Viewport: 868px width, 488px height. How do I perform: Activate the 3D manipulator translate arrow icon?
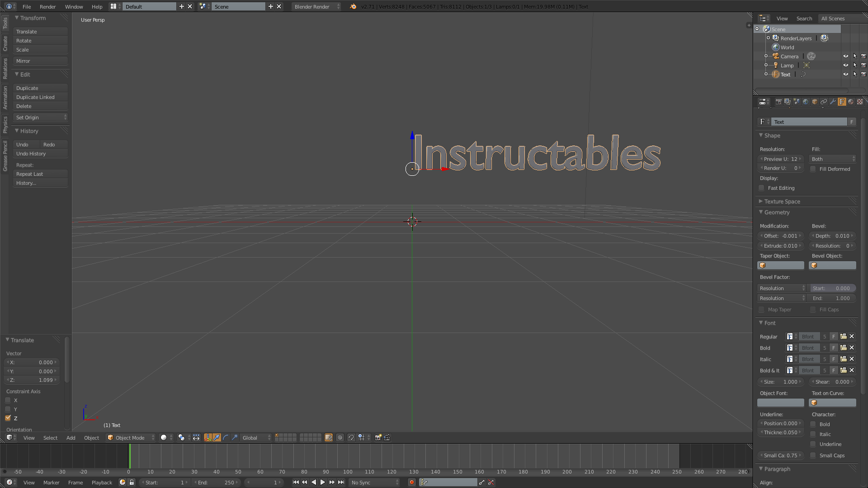click(x=216, y=437)
